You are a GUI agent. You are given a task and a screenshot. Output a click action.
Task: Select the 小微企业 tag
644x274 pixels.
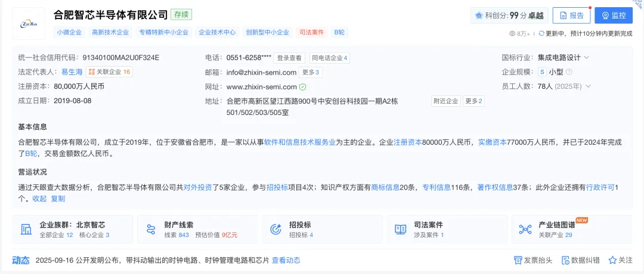click(x=69, y=32)
